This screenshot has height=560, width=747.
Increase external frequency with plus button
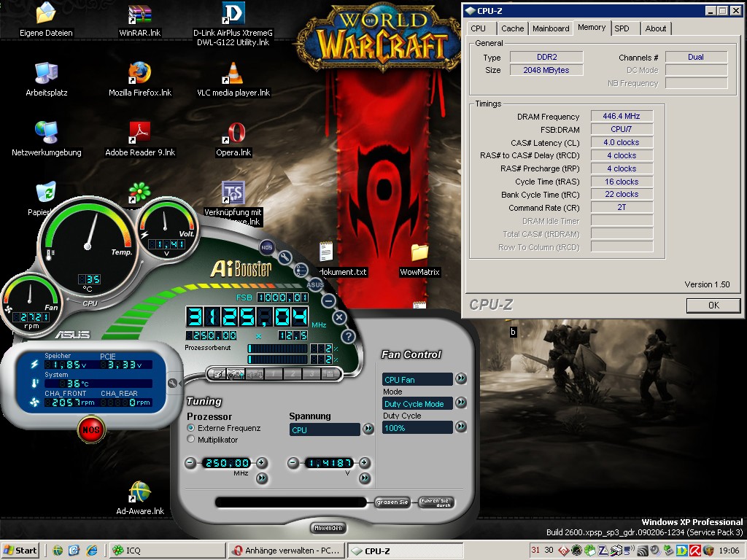click(262, 462)
